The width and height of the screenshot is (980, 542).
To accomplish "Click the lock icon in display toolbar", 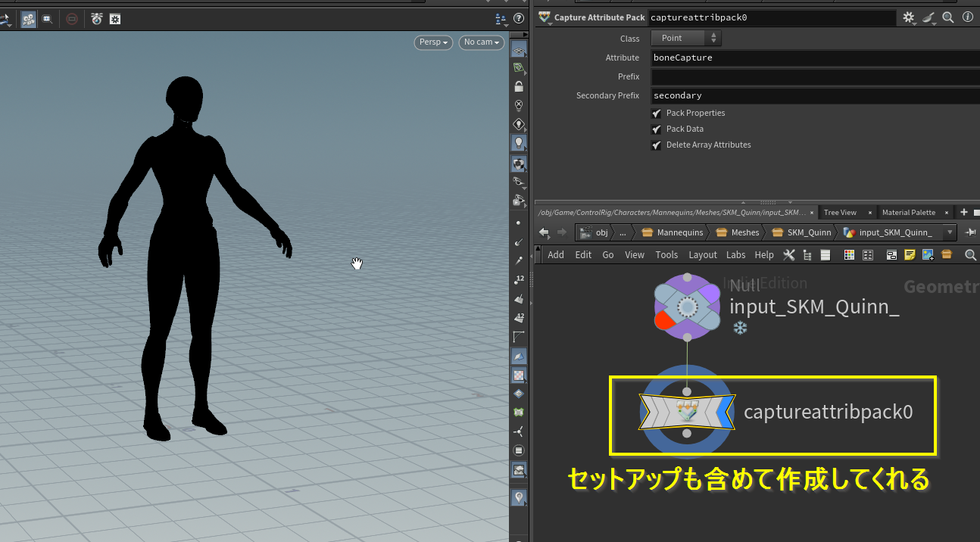I will click(x=519, y=87).
